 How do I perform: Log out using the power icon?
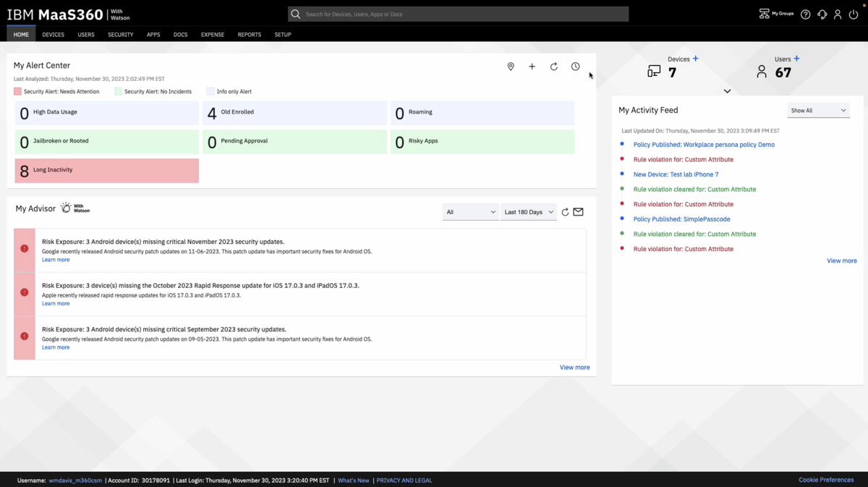(854, 14)
